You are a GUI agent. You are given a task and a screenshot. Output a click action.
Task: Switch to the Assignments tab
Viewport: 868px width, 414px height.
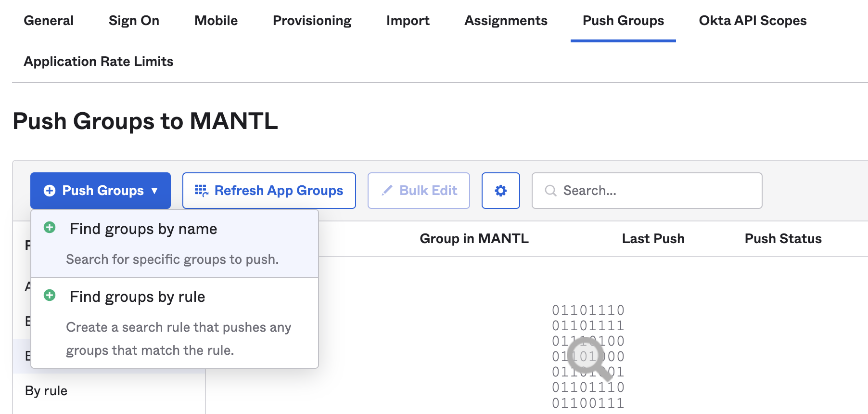pyautogui.click(x=506, y=21)
